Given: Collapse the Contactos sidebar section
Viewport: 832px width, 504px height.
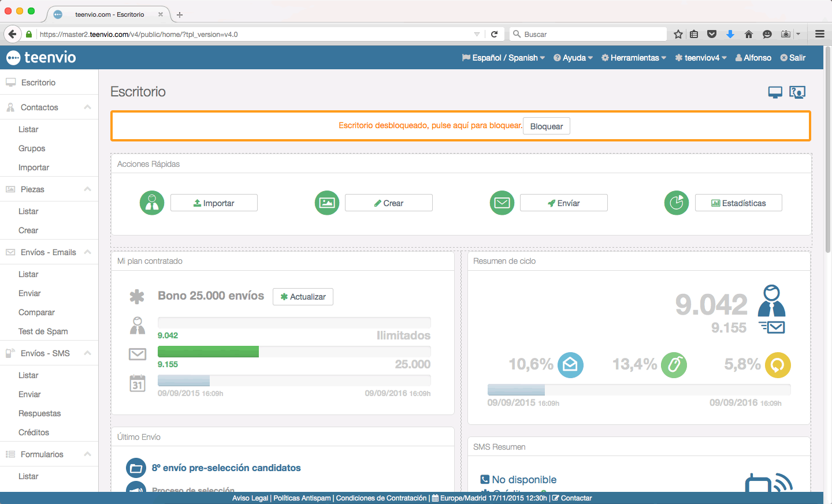Looking at the screenshot, I should (x=87, y=107).
